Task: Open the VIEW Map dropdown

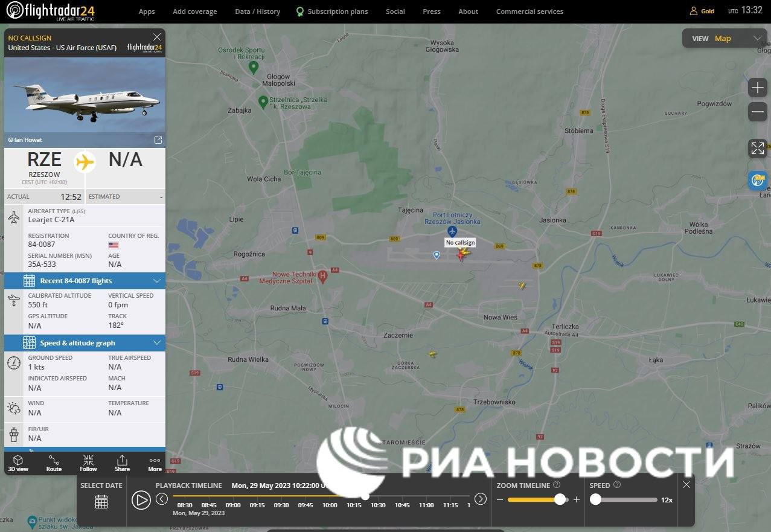Action: tap(724, 38)
